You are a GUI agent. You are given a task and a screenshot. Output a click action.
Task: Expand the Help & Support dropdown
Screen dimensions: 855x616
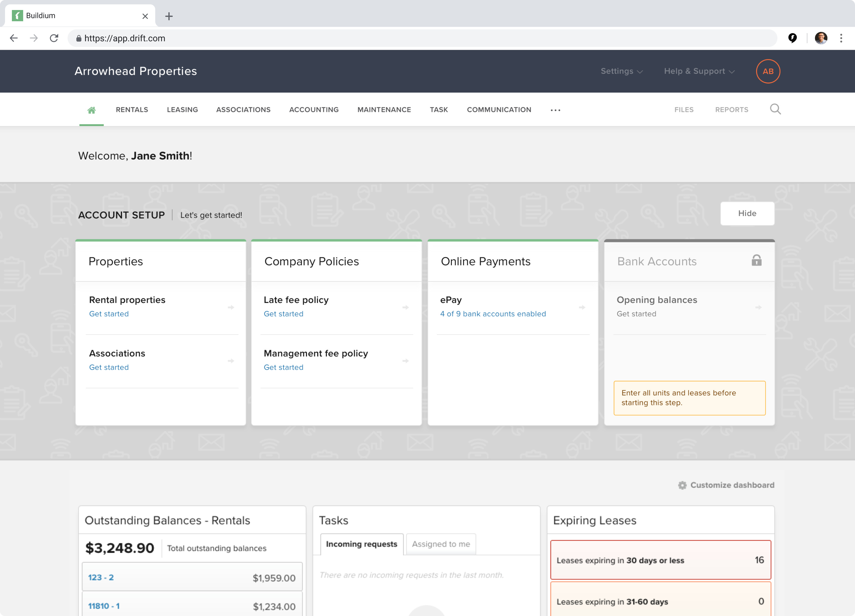[699, 71]
